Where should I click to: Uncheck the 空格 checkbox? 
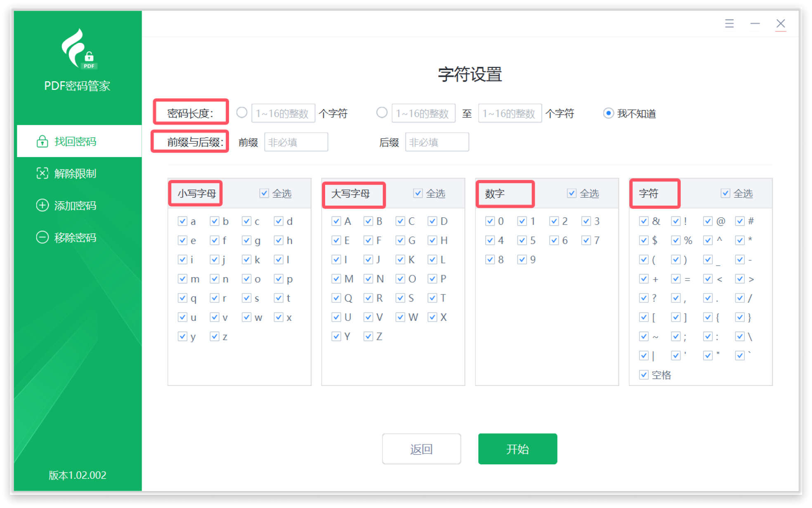point(644,374)
